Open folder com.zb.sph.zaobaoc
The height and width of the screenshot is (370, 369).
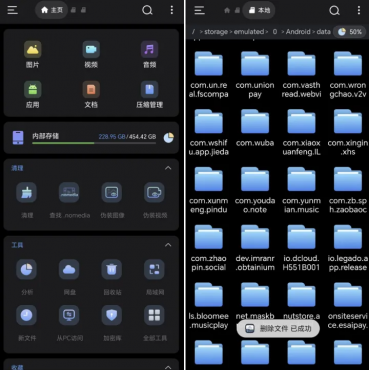(348, 191)
